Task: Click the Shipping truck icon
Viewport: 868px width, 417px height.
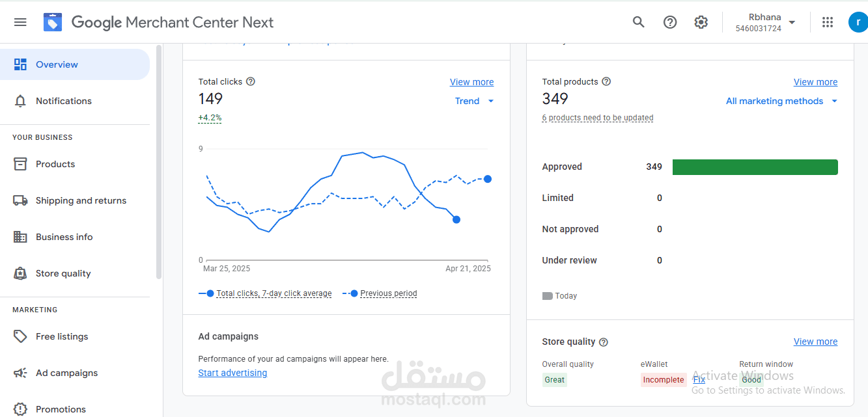Action: 20,200
